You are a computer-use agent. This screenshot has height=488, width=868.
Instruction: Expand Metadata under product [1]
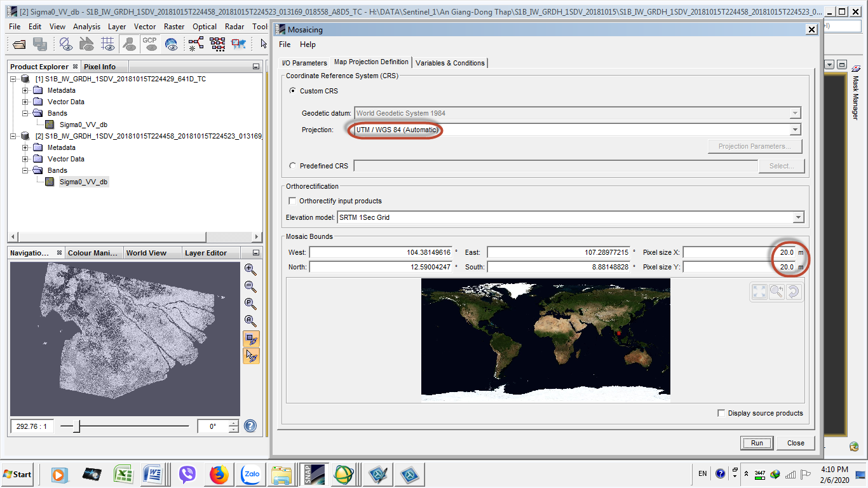25,90
